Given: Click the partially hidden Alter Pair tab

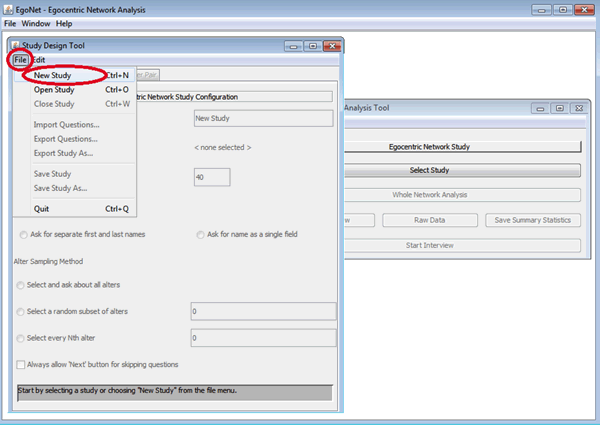Looking at the screenshot, I should pos(148,75).
